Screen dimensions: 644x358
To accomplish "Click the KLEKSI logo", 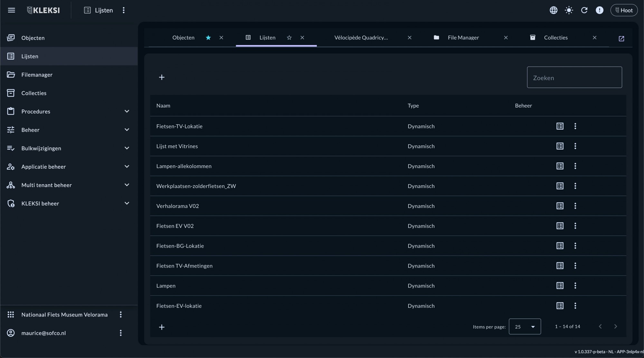I will 43,10.
